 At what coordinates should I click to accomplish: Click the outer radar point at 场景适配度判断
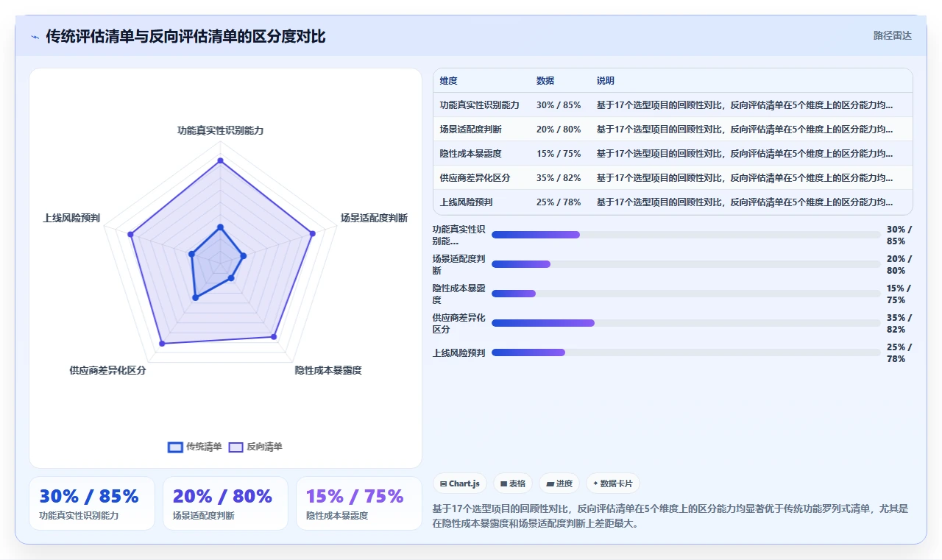312,233
